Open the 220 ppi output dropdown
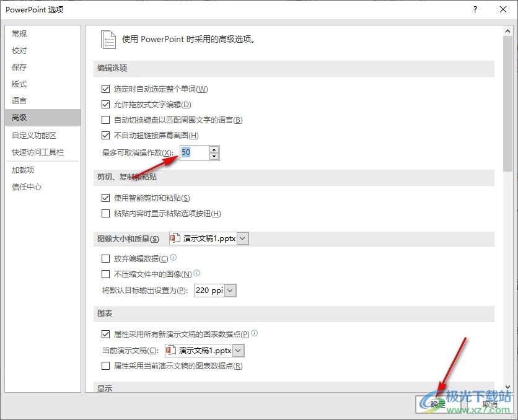The image size is (518, 420). coord(230,291)
